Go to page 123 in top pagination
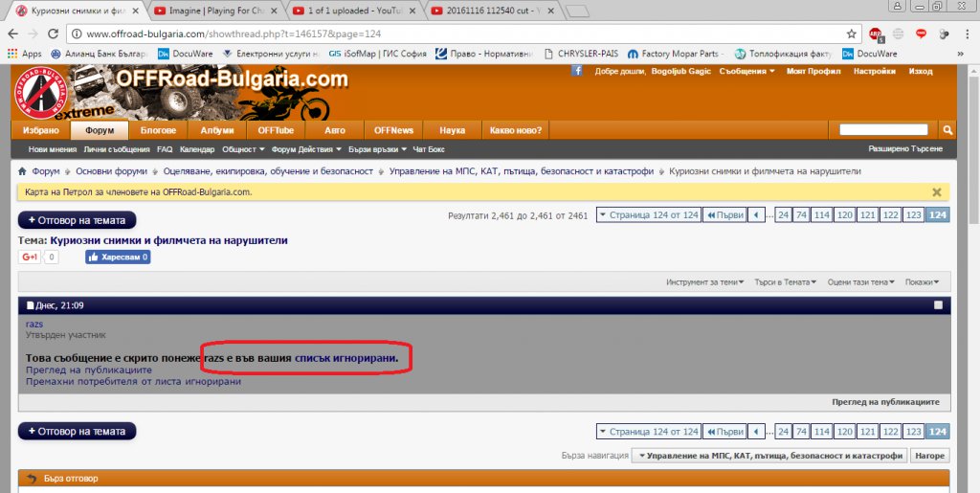 (913, 215)
